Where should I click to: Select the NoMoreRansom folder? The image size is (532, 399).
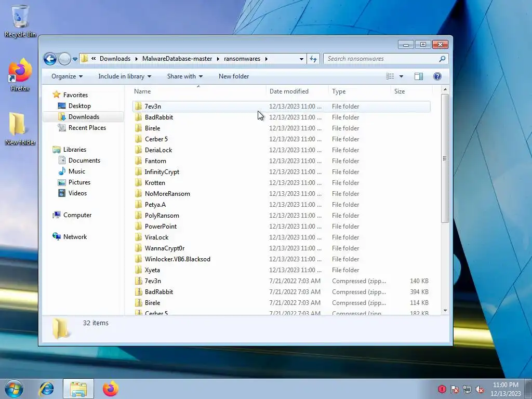281,194
